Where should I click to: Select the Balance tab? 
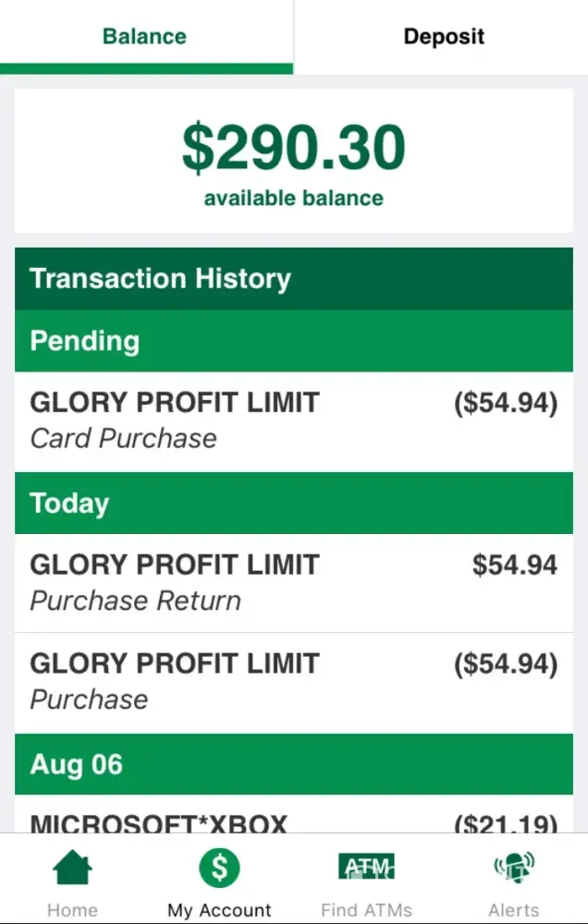pos(144,37)
